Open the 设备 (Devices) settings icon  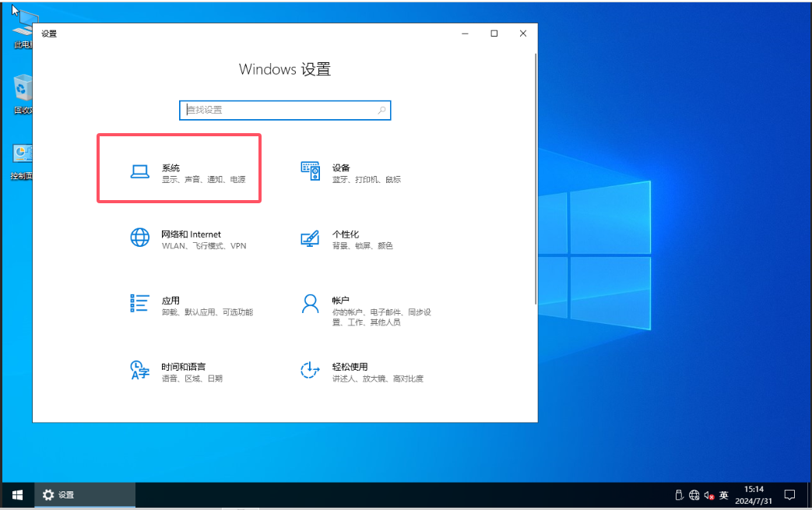pos(310,171)
